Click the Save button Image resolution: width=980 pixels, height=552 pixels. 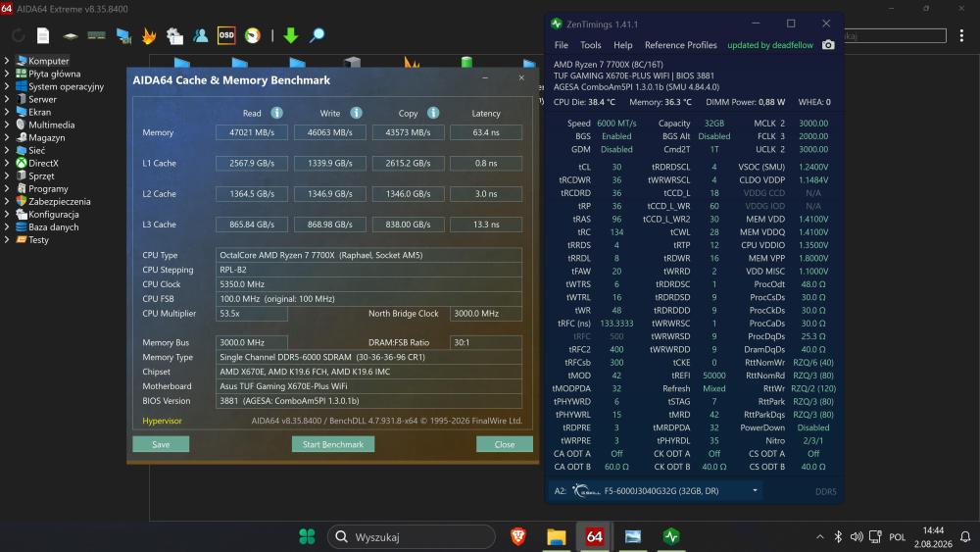161,444
